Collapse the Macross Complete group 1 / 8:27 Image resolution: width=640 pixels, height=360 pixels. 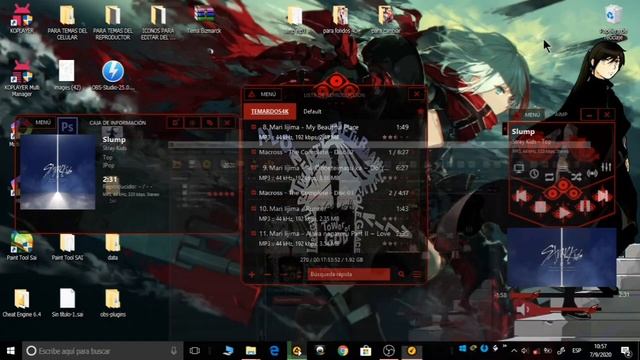(253, 152)
